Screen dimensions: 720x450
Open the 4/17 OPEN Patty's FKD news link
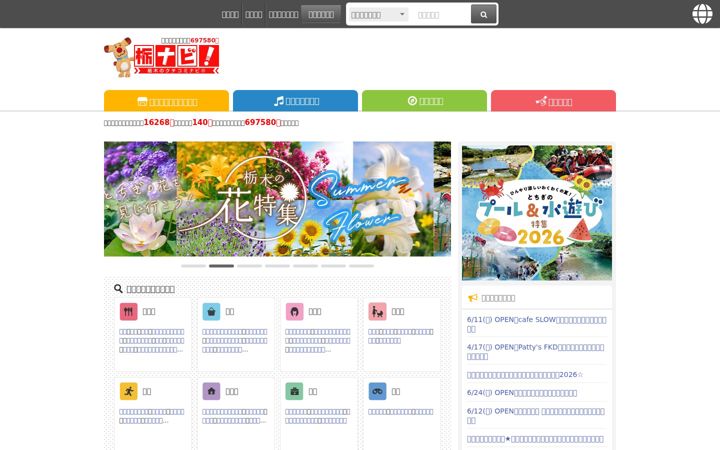coord(535,352)
